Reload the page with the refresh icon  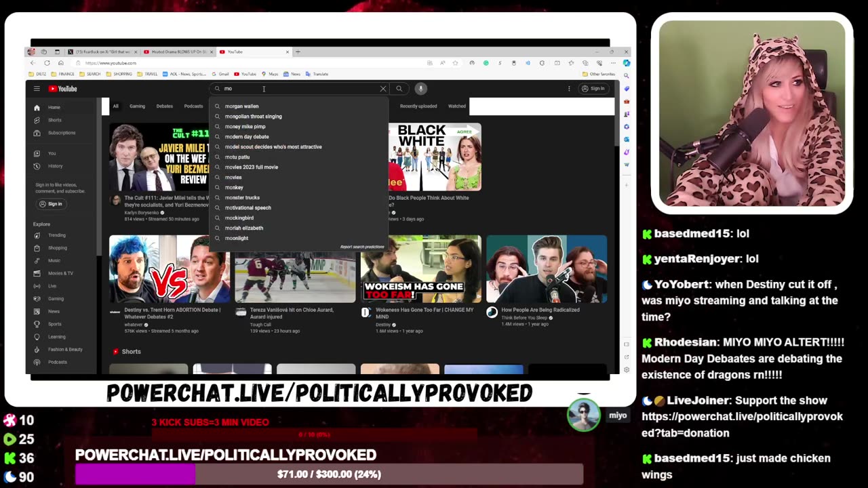point(47,63)
